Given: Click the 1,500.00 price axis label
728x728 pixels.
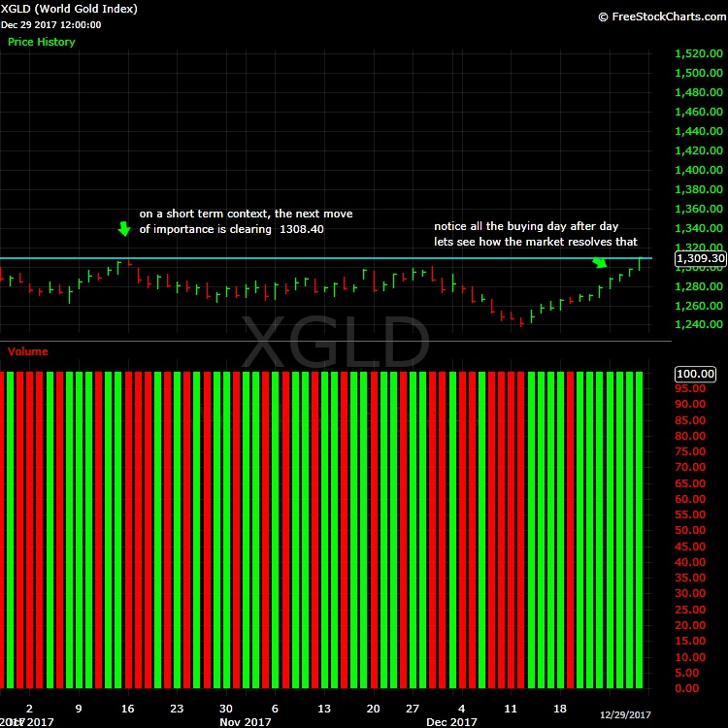Looking at the screenshot, I should point(698,73).
